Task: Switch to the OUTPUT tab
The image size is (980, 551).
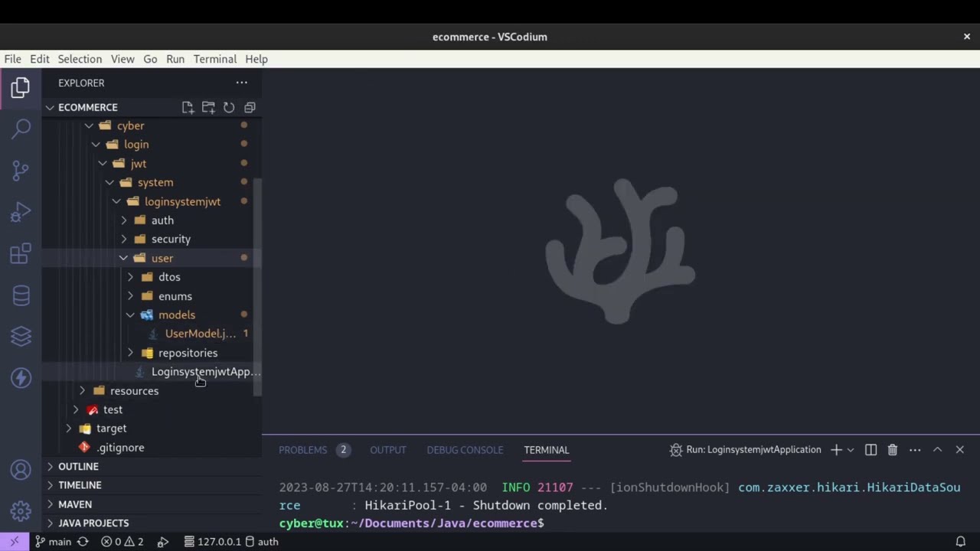Action: pos(388,450)
